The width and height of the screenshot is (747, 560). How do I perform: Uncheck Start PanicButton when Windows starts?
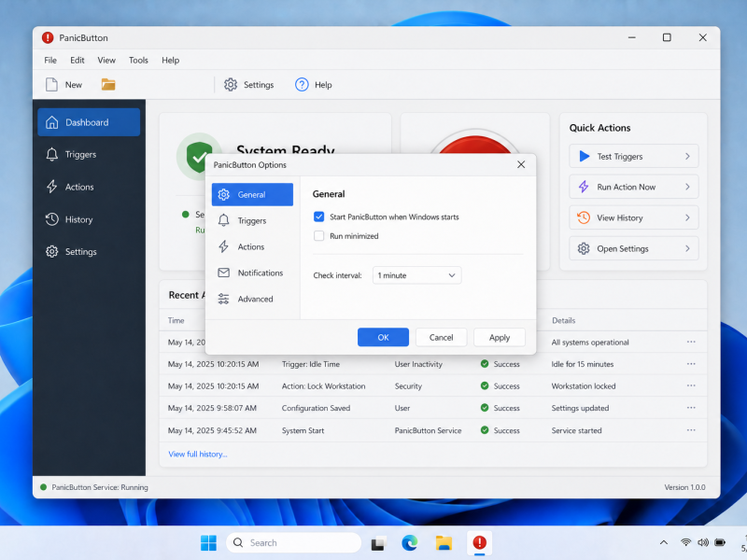click(318, 217)
